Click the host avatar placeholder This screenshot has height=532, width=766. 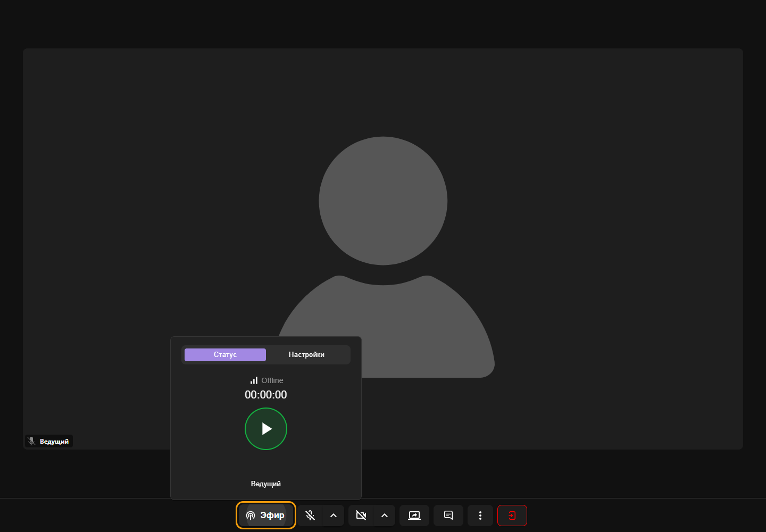pos(383,257)
